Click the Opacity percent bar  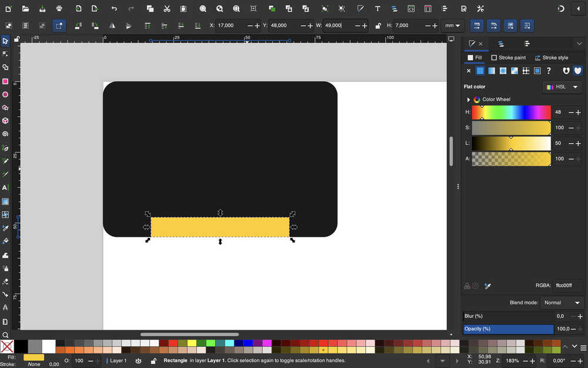coord(509,329)
